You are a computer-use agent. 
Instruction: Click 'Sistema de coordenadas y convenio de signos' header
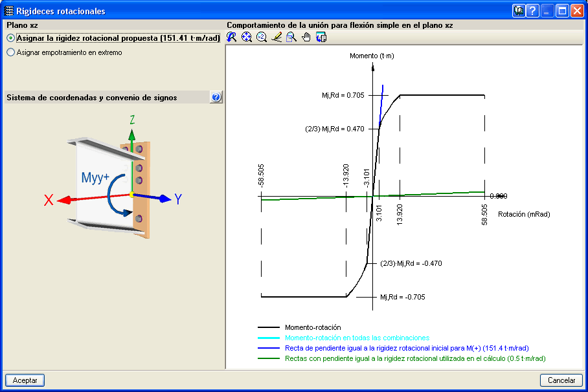pos(92,98)
